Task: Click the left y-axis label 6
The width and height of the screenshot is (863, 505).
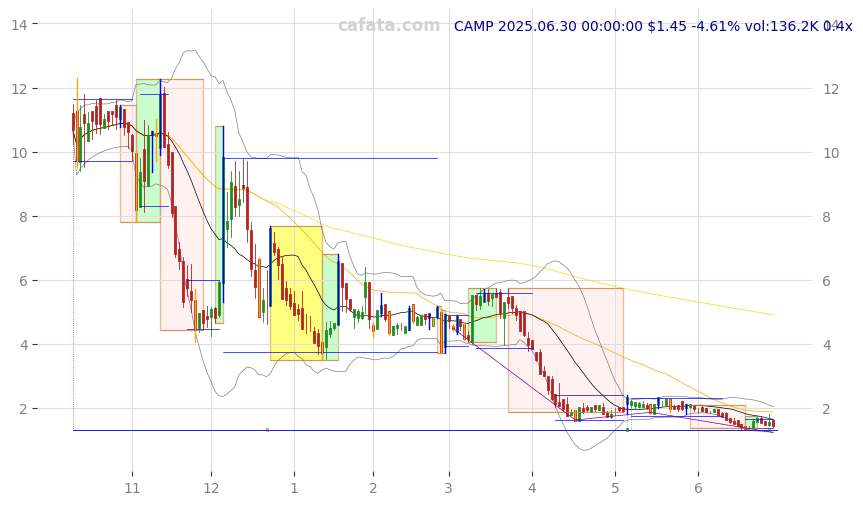Action: 23,281
